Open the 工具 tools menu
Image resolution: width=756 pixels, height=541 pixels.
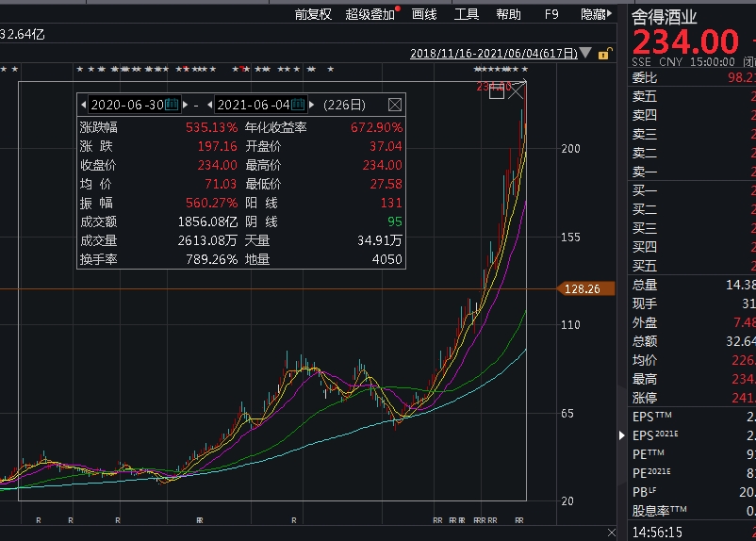point(467,14)
